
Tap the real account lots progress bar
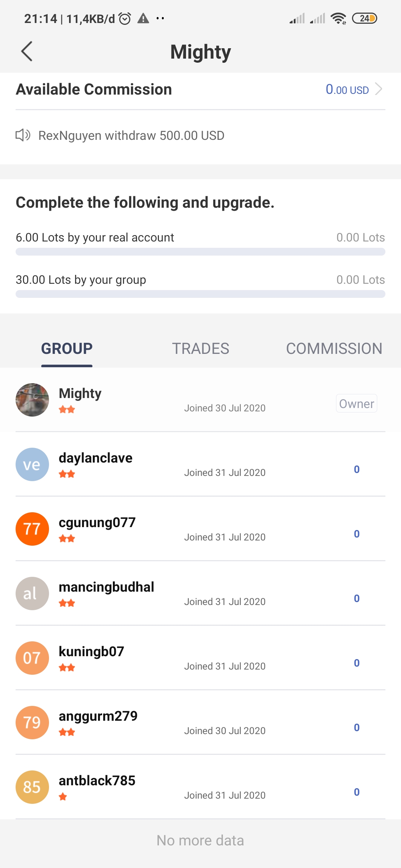point(200,252)
